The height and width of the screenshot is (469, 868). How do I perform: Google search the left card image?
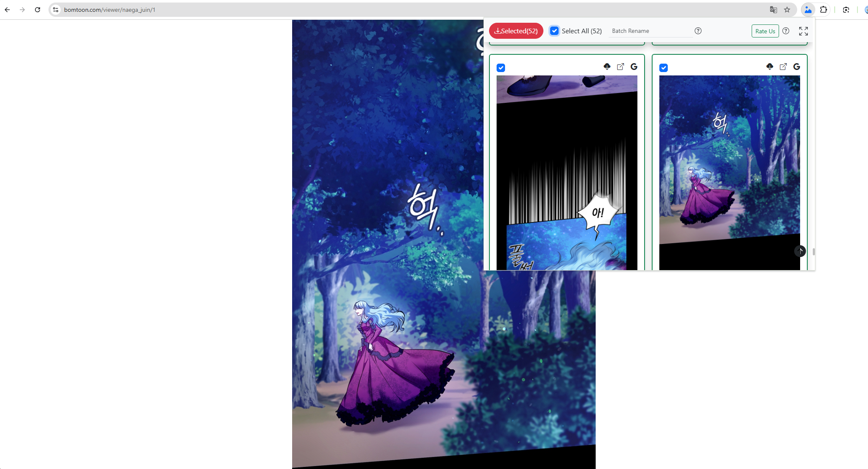pyautogui.click(x=634, y=67)
